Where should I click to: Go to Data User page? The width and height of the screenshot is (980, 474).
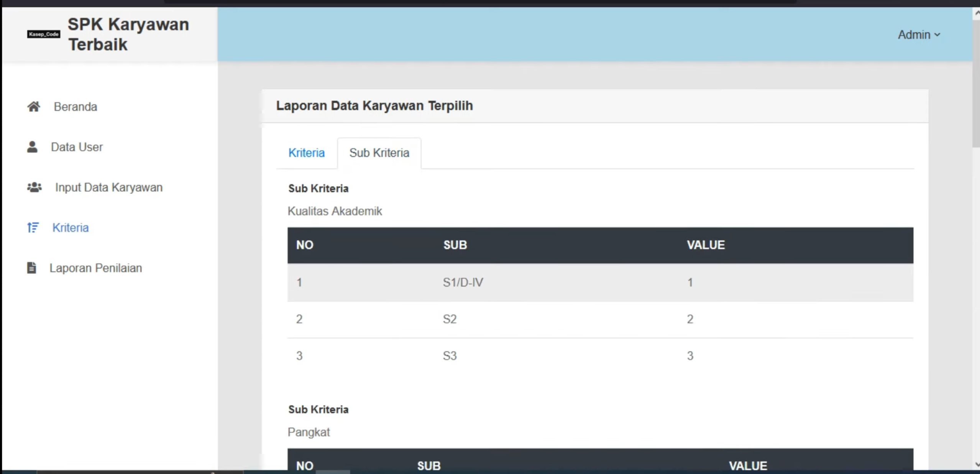click(x=77, y=147)
